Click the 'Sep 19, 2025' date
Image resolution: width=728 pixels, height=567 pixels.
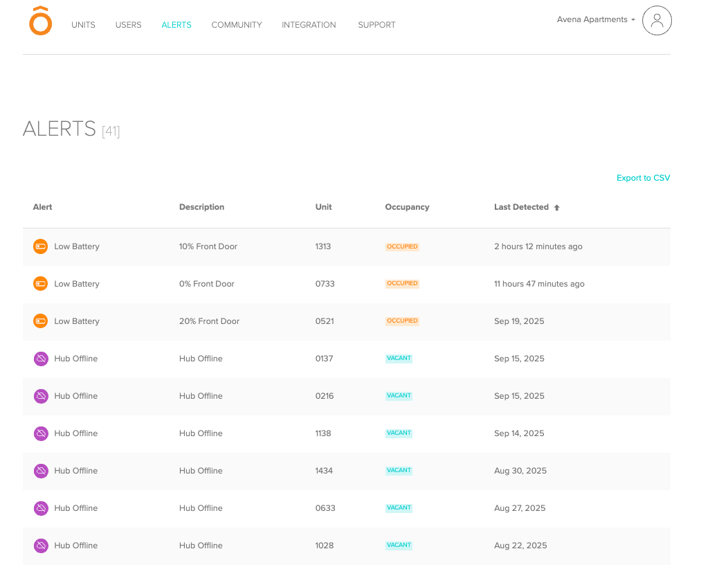tap(519, 321)
